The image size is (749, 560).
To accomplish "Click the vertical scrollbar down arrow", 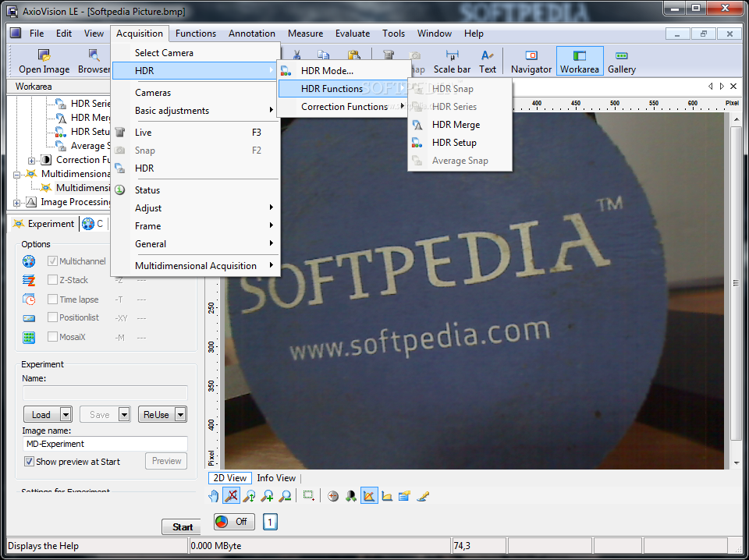I will pos(737,463).
